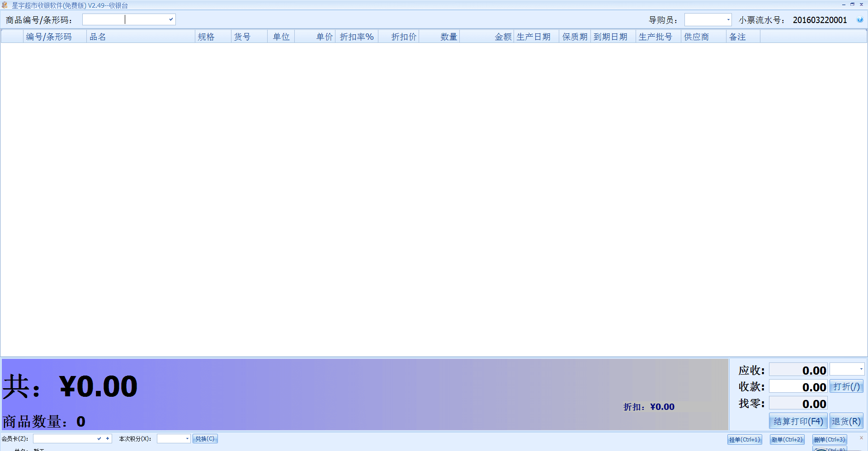This screenshot has height=451, width=868.
Task: Open the 商品编号/条形码 dropdown arrow
Action: coord(171,19)
